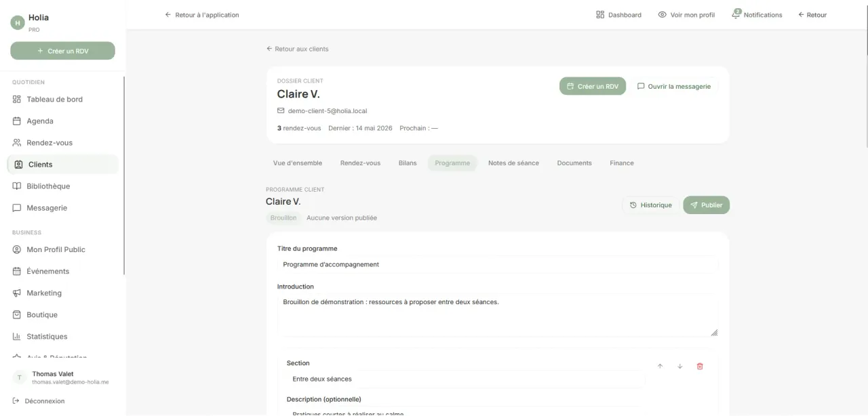The image size is (868, 416).
Task: Click the Brouillon status badge
Action: click(x=283, y=218)
